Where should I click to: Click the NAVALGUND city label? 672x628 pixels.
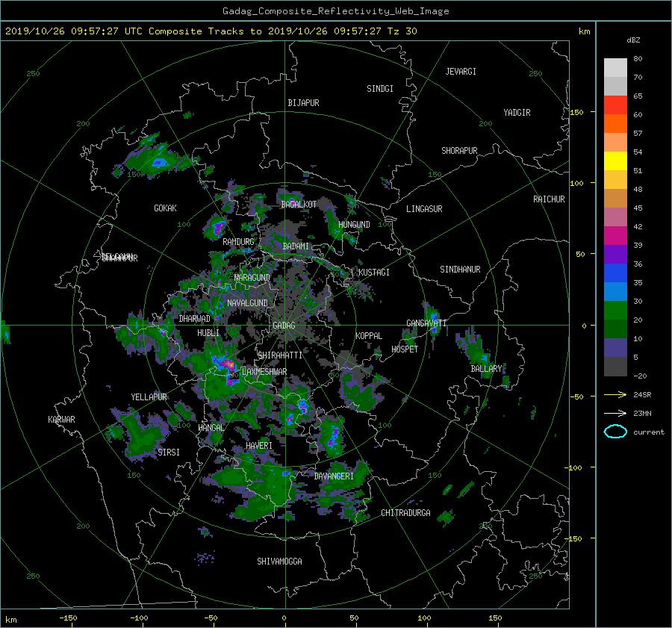pos(247,303)
